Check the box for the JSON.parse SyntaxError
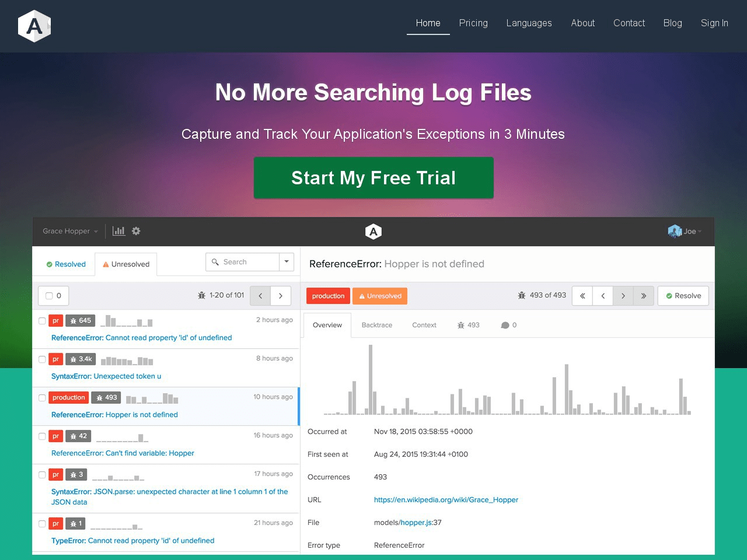The width and height of the screenshot is (747, 560). tap(42, 475)
